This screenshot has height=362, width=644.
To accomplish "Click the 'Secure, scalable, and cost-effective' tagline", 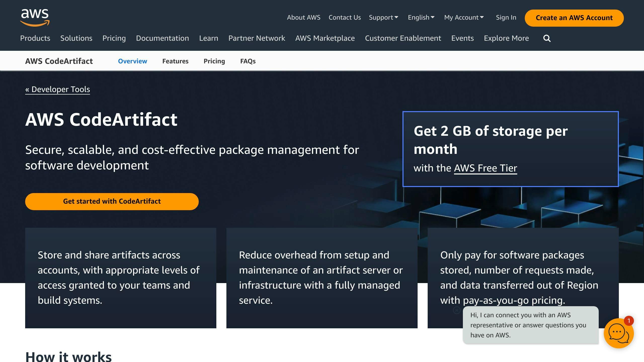I will pyautogui.click(x=192, y=158).
